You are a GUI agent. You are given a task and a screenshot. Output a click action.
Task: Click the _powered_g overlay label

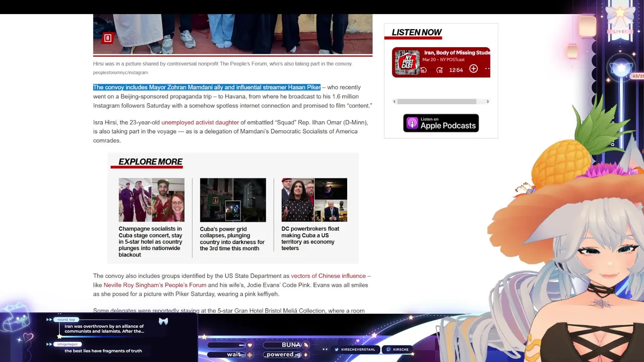point(283,354)
